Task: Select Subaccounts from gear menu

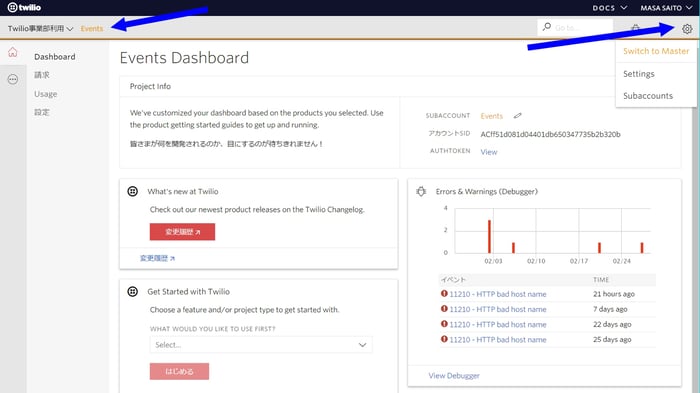Action: [x=648, y=96]
